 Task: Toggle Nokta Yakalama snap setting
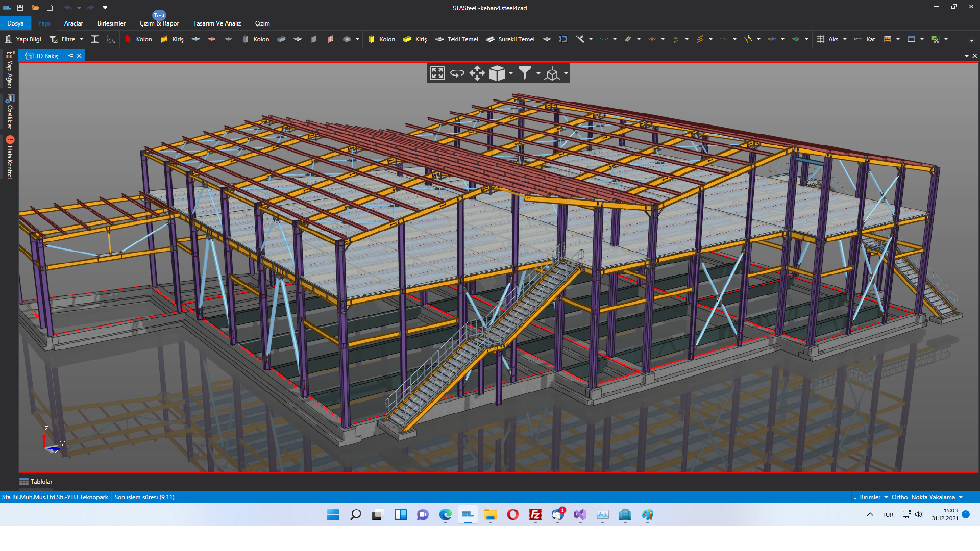click(933, 497)
